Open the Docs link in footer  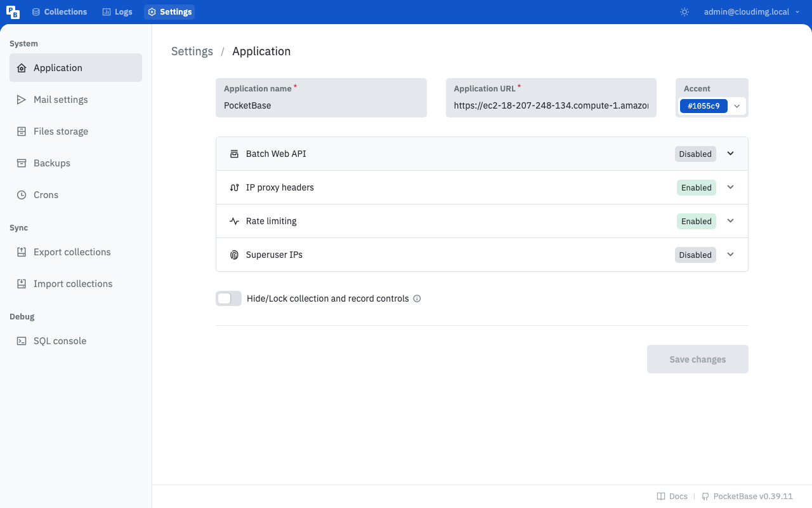click(672, 497)
